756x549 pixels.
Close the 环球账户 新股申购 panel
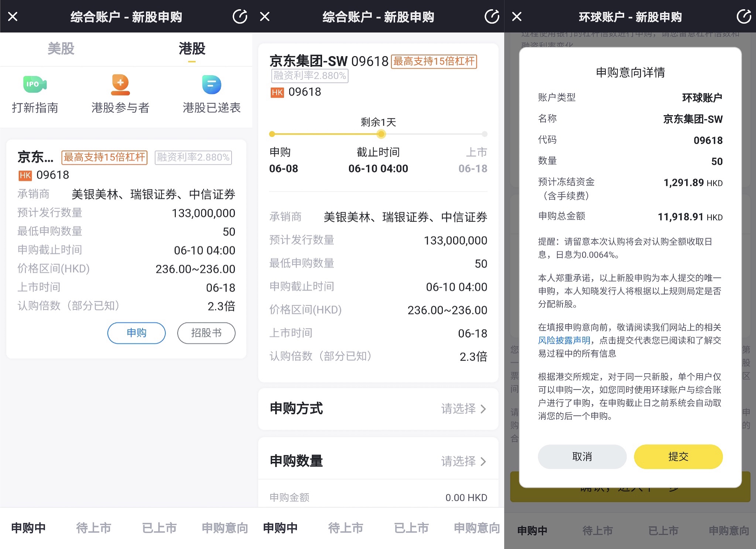pyautogui.click(x=517, y=17)
